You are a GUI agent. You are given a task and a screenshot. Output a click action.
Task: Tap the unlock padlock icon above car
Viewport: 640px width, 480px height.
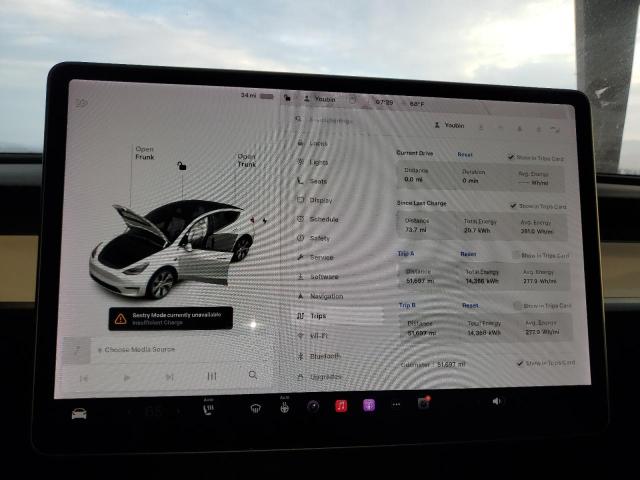(181, 165)
